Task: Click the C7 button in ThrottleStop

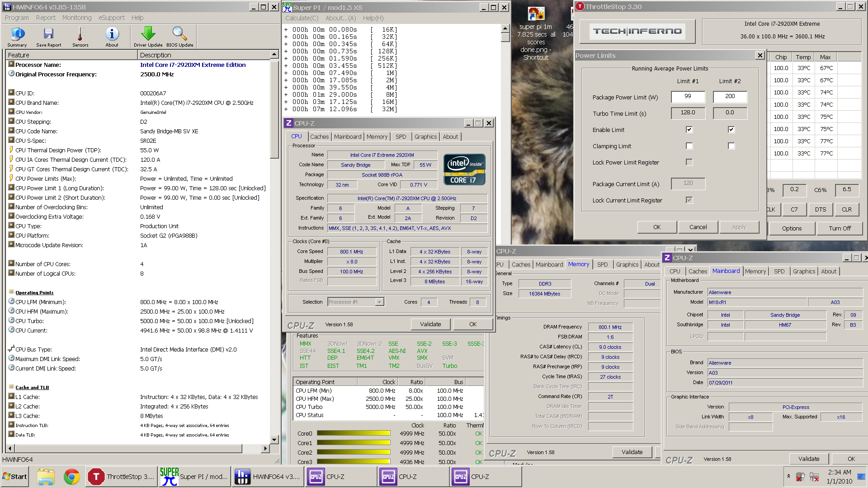Action: pyautogui.click(x=794, y=209)
